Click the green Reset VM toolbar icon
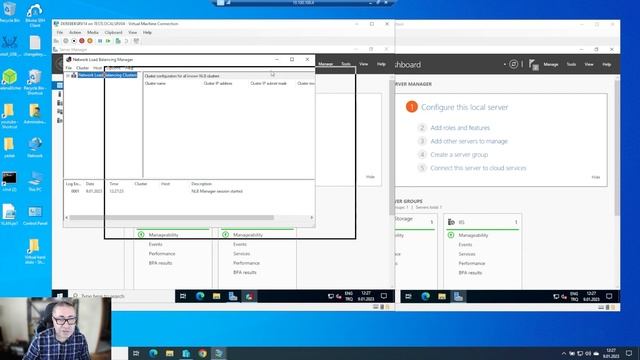 pyautogui.click(x=108, y=41)
